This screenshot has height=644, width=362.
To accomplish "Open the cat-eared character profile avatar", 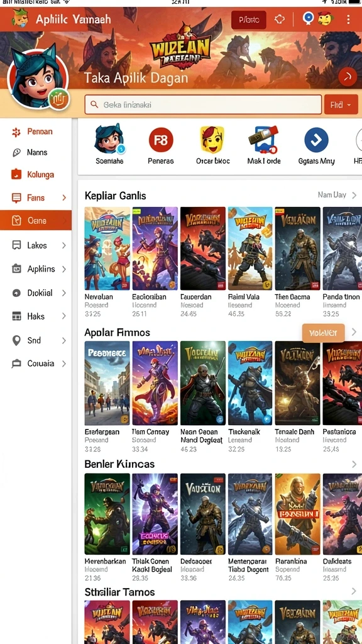I will (38, 79).
